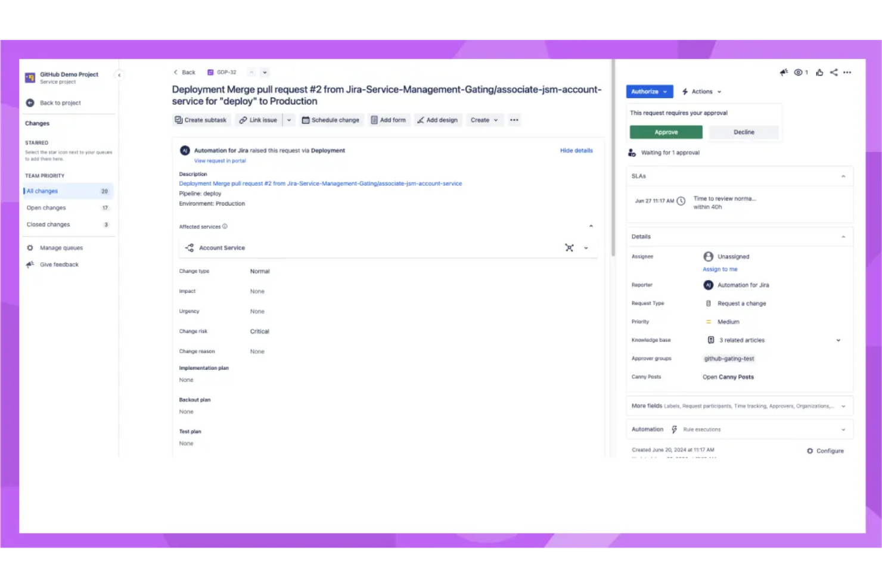This screenshot has height=588, width=882.
Task: Collapse the Affected services section
Action: 591,226
